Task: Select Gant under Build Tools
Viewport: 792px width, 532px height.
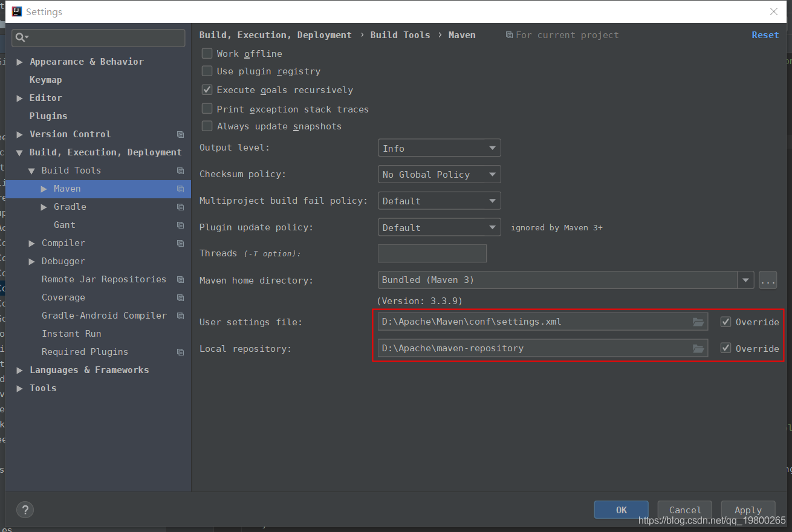Action: coord(65,225)
